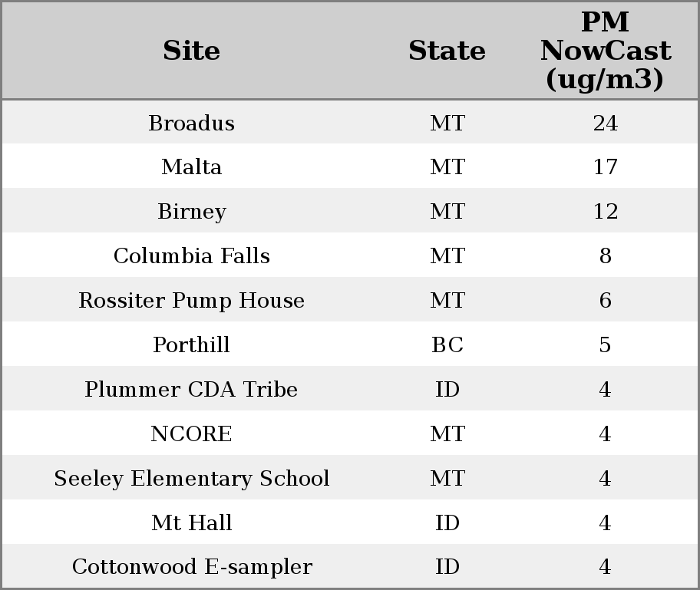Select the Columbia Falls row
Screen dimensions: 700x590
(x=191, y=256)
